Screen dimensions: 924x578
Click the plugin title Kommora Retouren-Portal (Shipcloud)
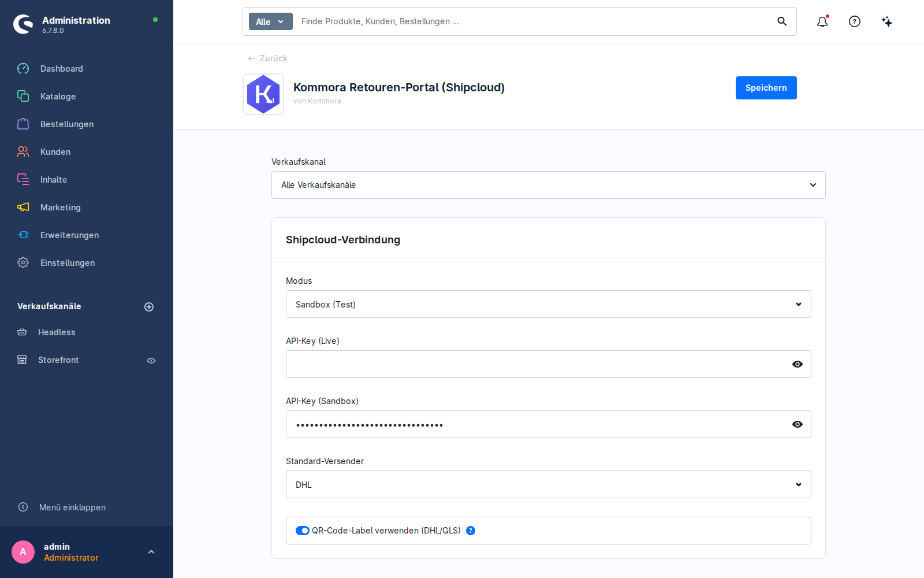399,87
